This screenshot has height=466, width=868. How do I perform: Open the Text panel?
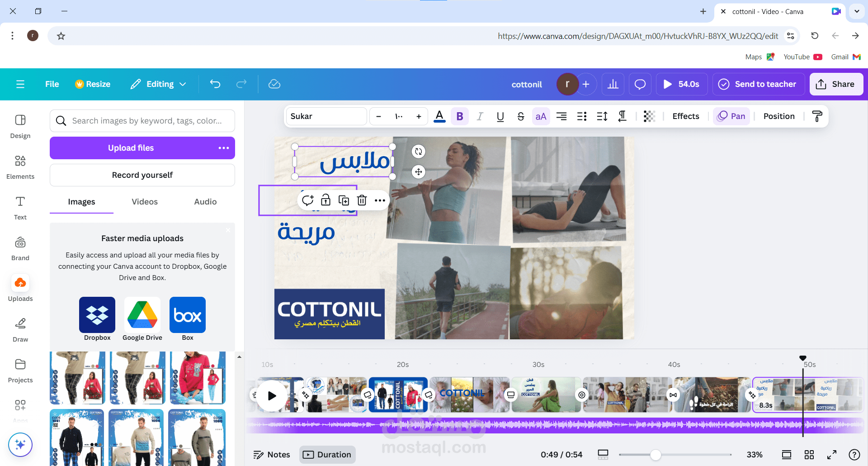[20, 208]
